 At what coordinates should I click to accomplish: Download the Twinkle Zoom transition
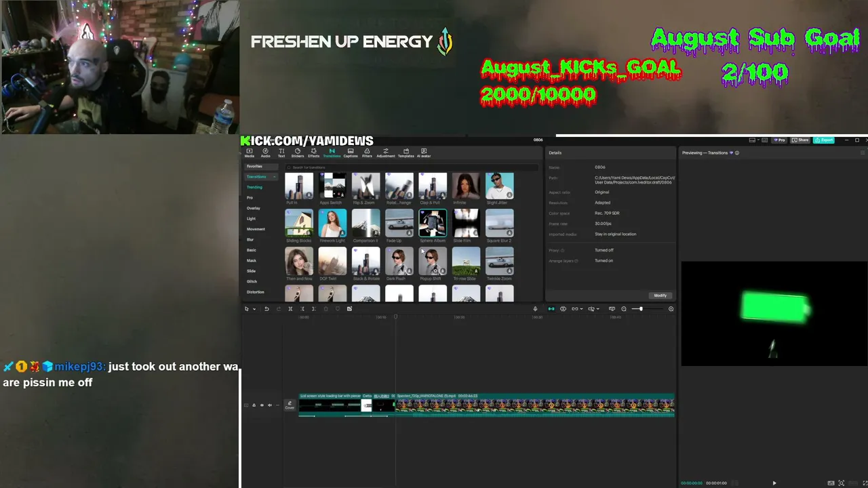[x=509, y=271]
